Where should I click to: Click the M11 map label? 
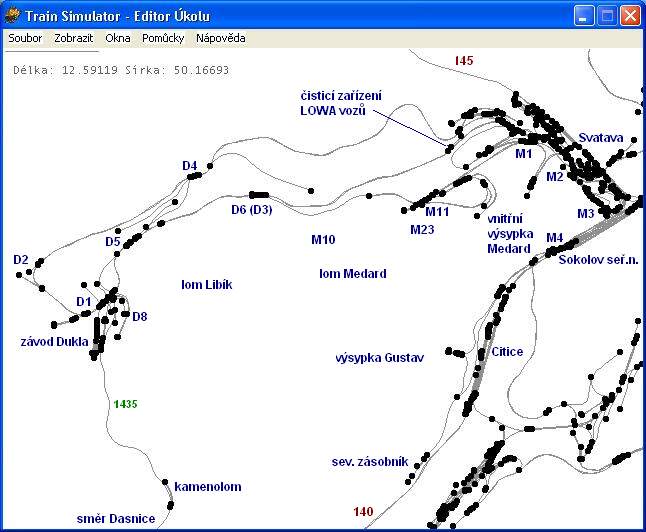pyautogui.click(x=437, y=212)
